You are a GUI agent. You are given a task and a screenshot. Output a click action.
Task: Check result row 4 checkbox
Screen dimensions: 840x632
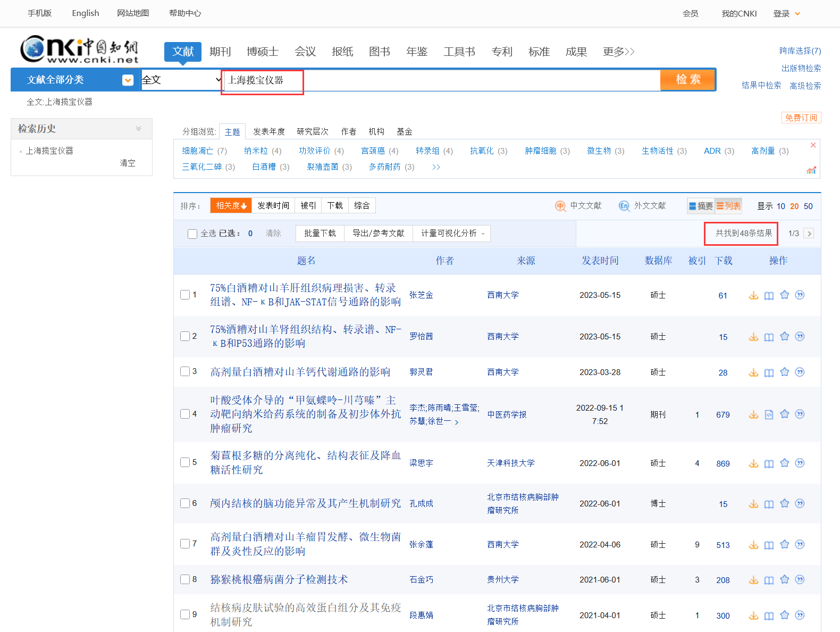click(185, 414)
